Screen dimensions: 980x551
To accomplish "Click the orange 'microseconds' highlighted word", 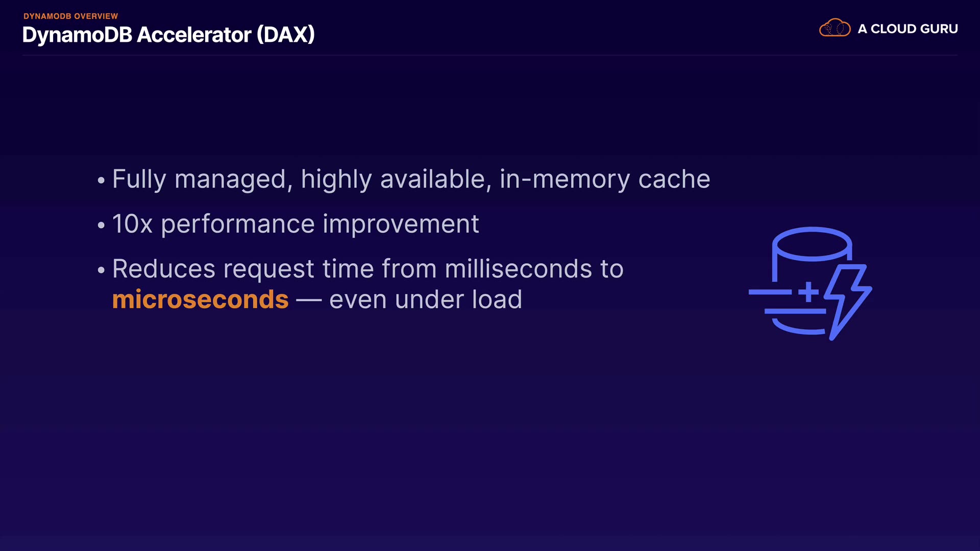I will pyautogui.click(x=200, y=299).
